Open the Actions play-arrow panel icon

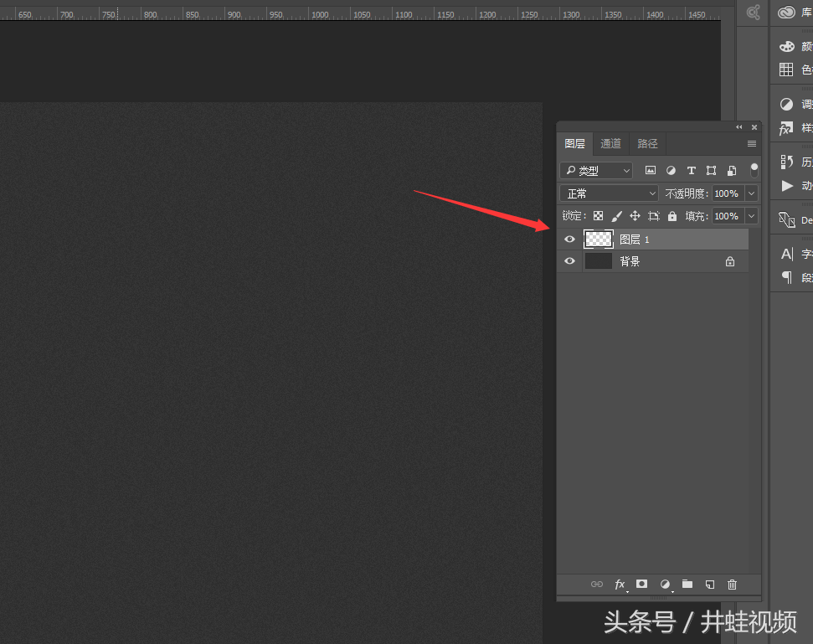787,185
